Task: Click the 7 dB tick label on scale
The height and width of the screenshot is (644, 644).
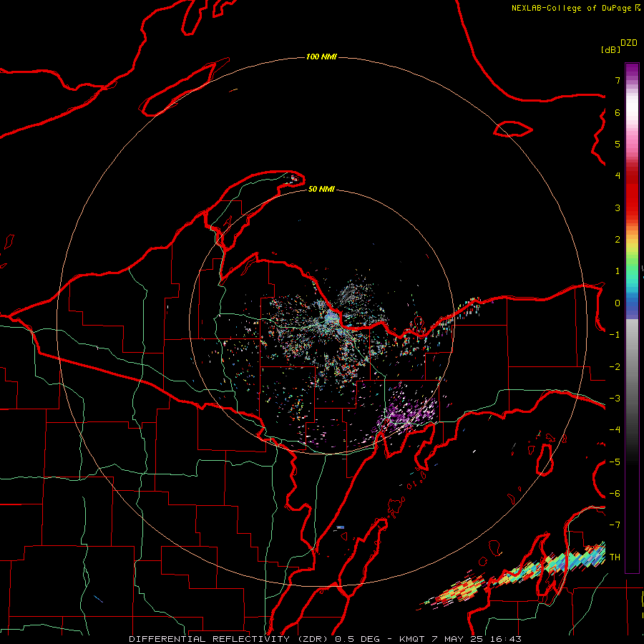Action: (618, 80)
